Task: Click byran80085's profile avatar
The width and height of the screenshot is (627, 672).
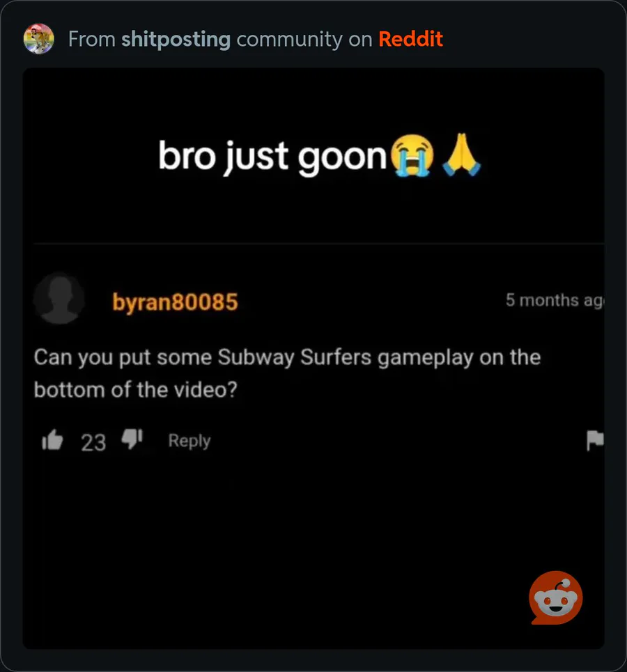Action: coord(59,298)
